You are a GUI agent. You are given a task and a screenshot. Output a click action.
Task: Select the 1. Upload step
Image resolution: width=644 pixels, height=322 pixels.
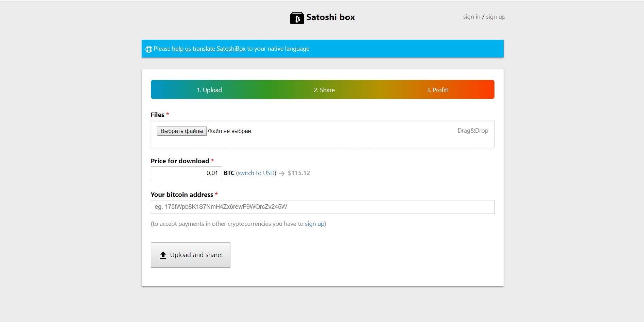click(x=209, y=90)
